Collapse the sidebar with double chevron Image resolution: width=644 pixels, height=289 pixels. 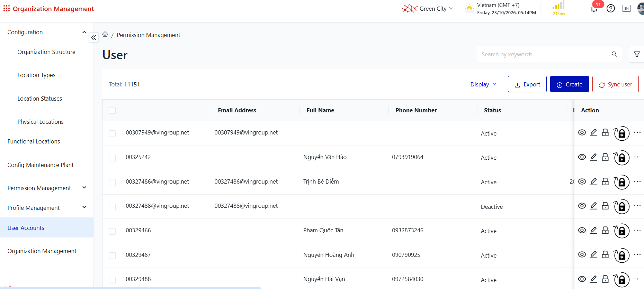tap(94, 37)
